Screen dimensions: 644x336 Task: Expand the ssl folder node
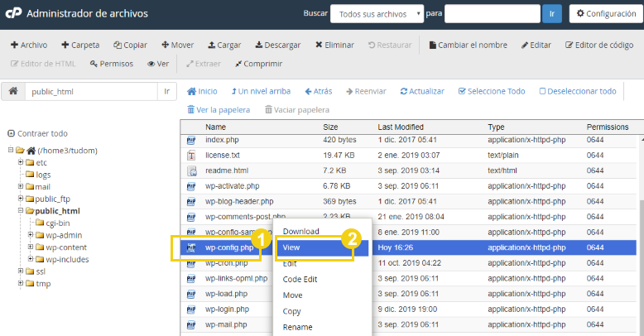pyautogui.click(x=20, y=271)
